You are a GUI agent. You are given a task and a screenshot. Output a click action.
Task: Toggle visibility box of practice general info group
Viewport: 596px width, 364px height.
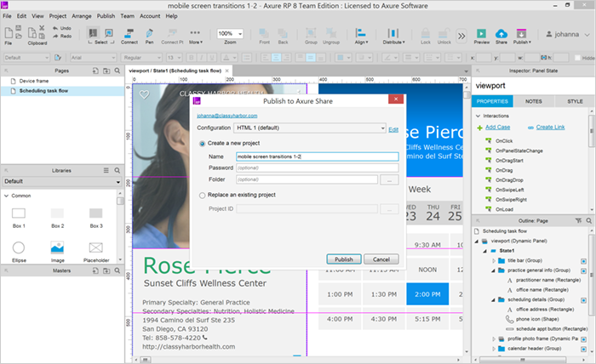[x=583, y=271]
